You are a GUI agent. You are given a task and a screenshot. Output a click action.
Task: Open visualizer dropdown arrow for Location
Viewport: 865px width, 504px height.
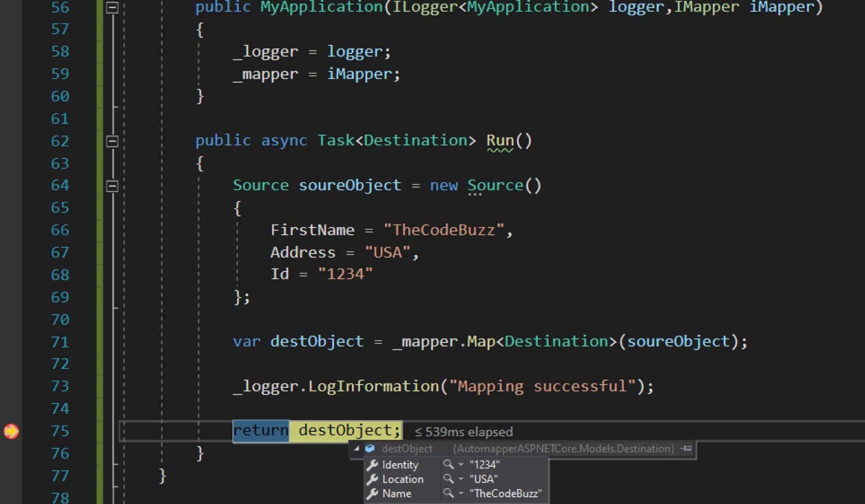pyautogui.click(x=461, y=479)
